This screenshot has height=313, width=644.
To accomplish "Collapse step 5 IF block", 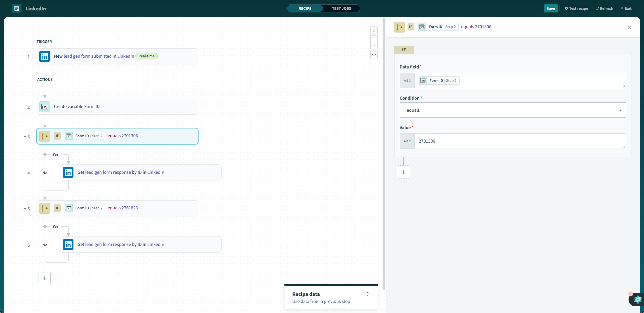I will coord(25,209).
